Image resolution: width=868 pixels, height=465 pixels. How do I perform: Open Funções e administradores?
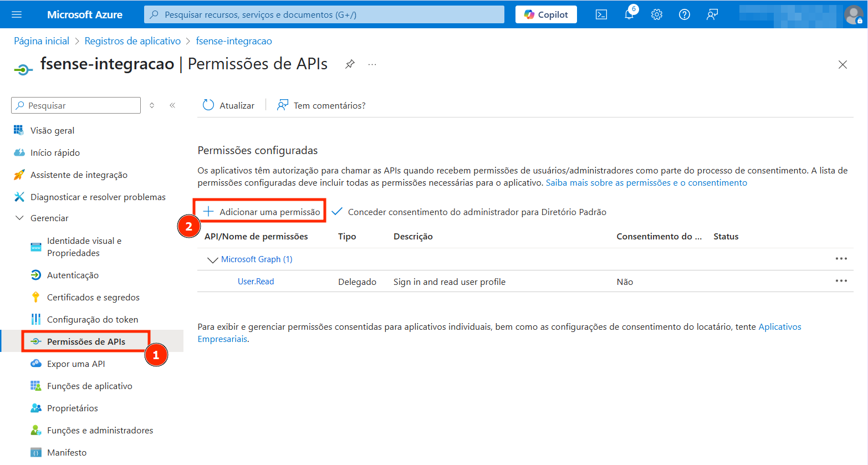coord(100,430)
